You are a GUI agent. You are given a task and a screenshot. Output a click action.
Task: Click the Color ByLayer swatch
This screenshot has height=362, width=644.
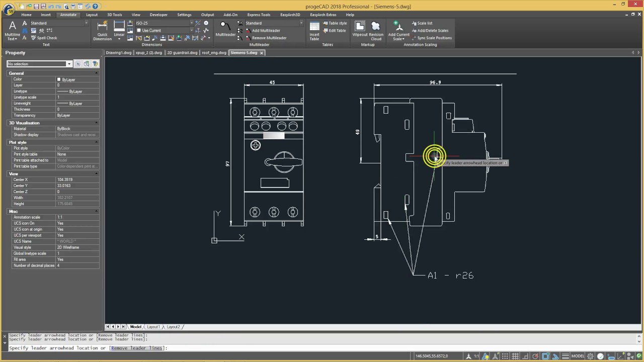pyautogui.click(x=59, y=79)
